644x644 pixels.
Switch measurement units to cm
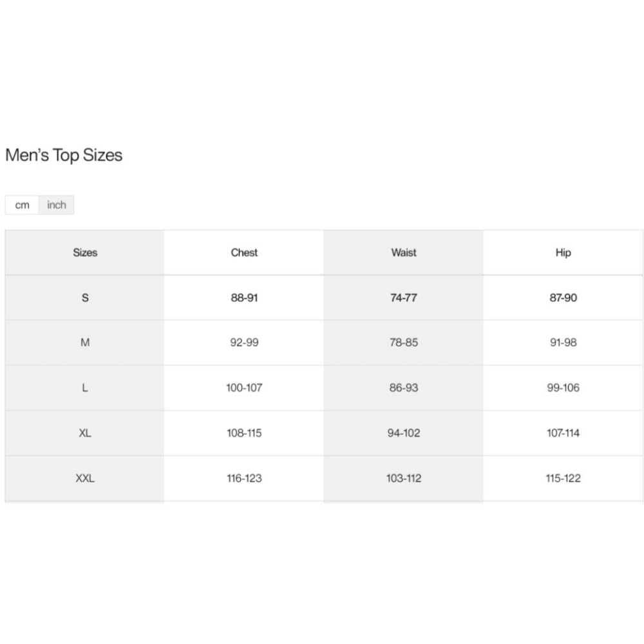tap(23, 205)
